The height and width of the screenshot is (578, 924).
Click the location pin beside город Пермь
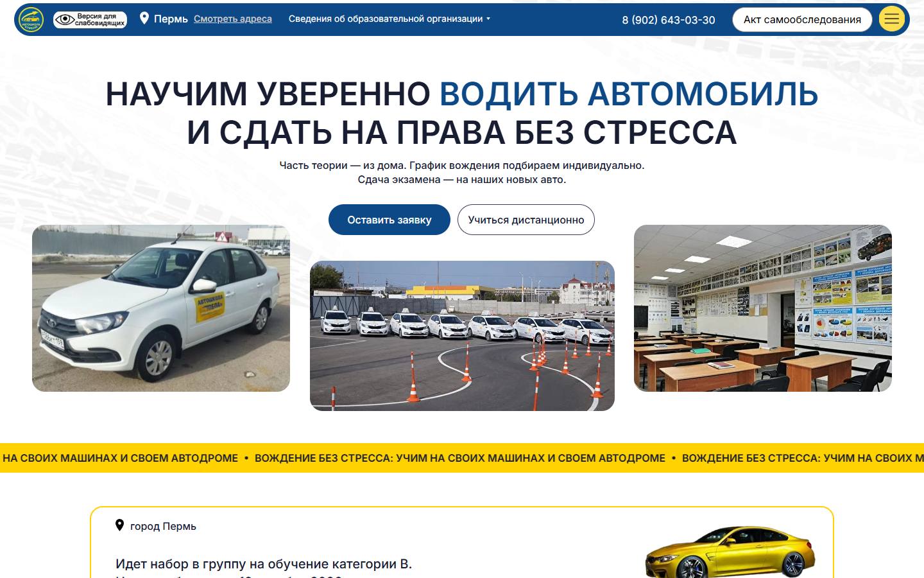coord(119,525)
